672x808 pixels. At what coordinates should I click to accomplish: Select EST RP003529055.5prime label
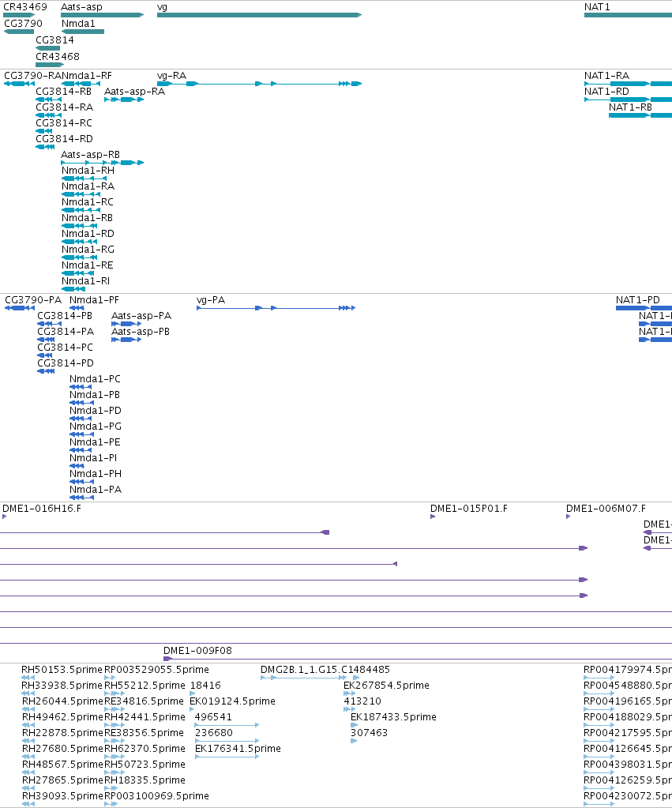coord(156,670)
